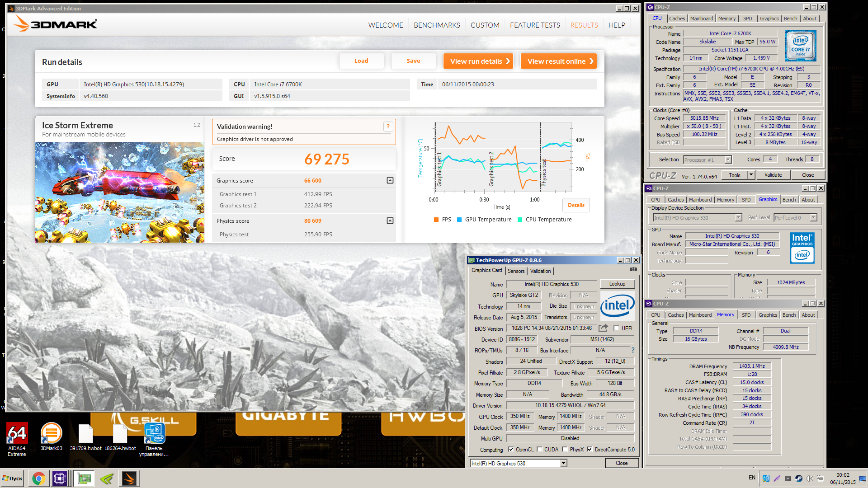The width and height of the screenshot is (868, 488).
Task: Click the bus interface question mark in GPU-Z
Action: point(633,350)
